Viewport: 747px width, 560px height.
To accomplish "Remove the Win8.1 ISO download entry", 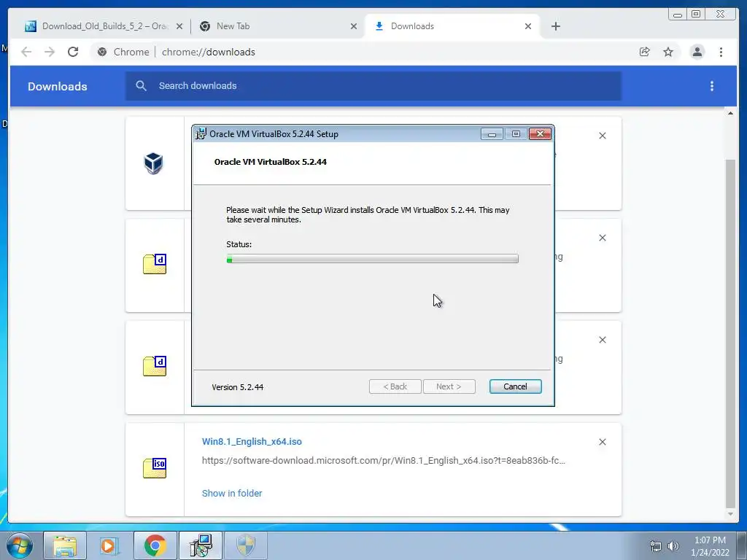I will (x=602, y=442).
